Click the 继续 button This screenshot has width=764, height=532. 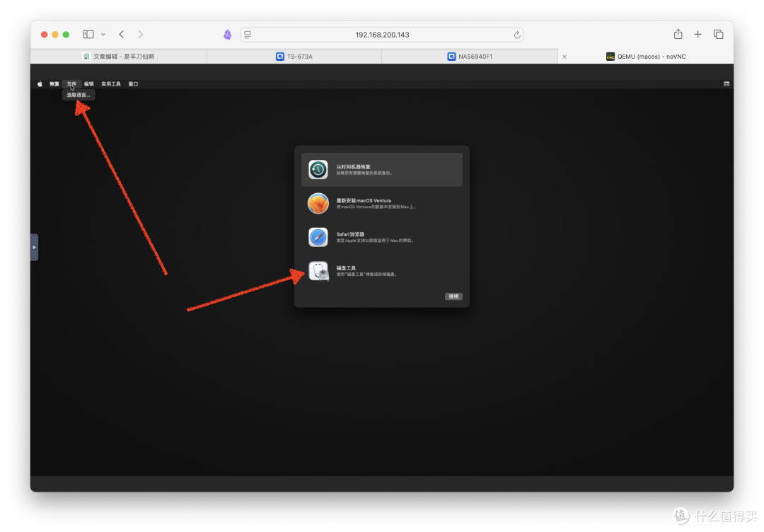click(453, 296)
